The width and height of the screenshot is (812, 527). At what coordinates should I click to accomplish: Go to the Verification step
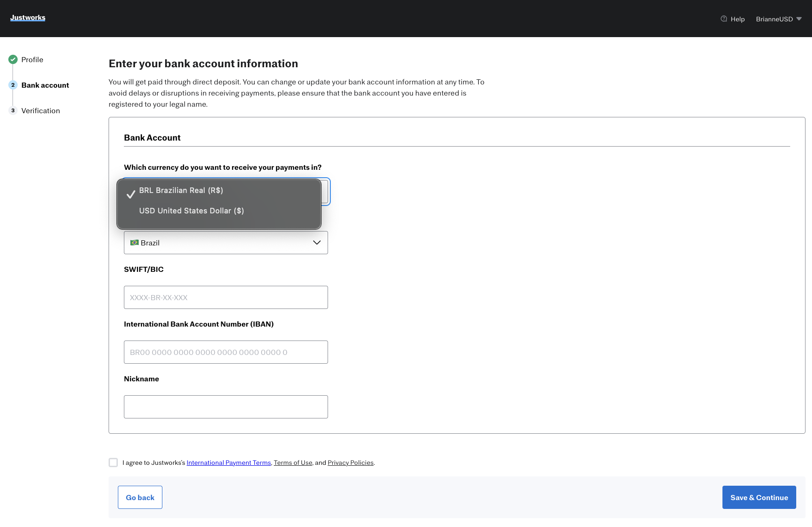40,110
